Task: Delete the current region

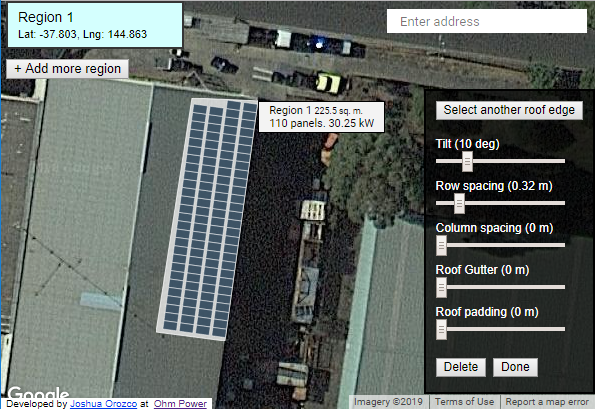Action: click(461, 367)
